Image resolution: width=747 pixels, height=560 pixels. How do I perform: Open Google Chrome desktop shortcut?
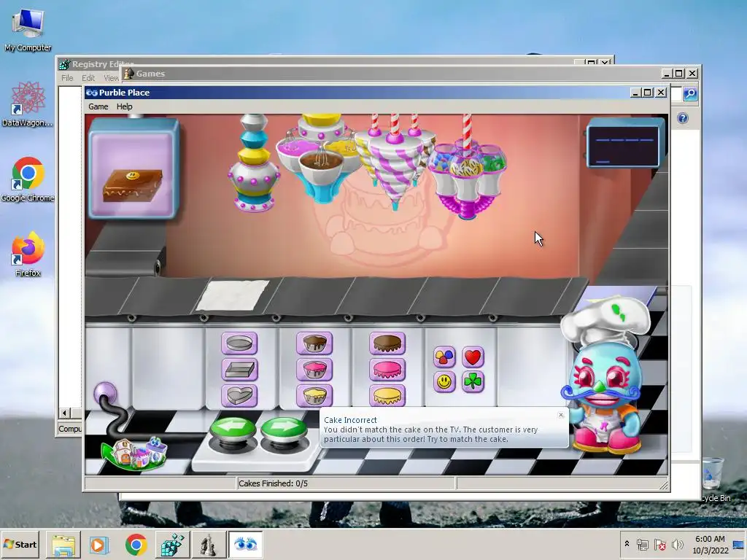click(x=28, y=179)
